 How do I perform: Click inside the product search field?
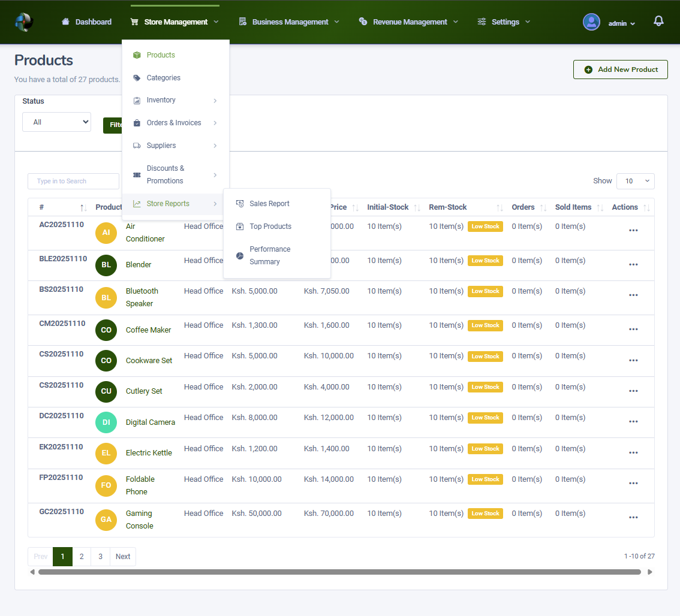pyautogui.click(x=73, y=181)
